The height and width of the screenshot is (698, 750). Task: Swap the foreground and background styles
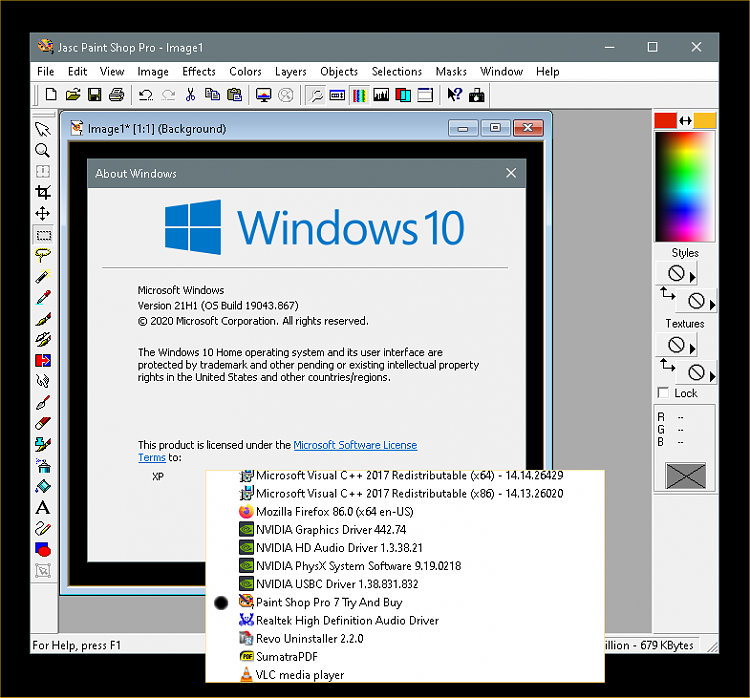[x=667, y=293]
